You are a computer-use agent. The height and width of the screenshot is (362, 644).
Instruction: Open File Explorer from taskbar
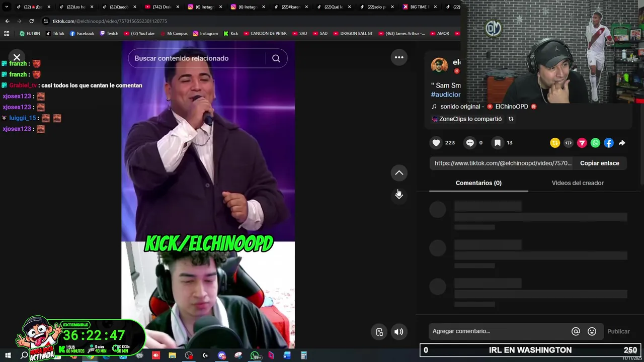pos(172,356)
